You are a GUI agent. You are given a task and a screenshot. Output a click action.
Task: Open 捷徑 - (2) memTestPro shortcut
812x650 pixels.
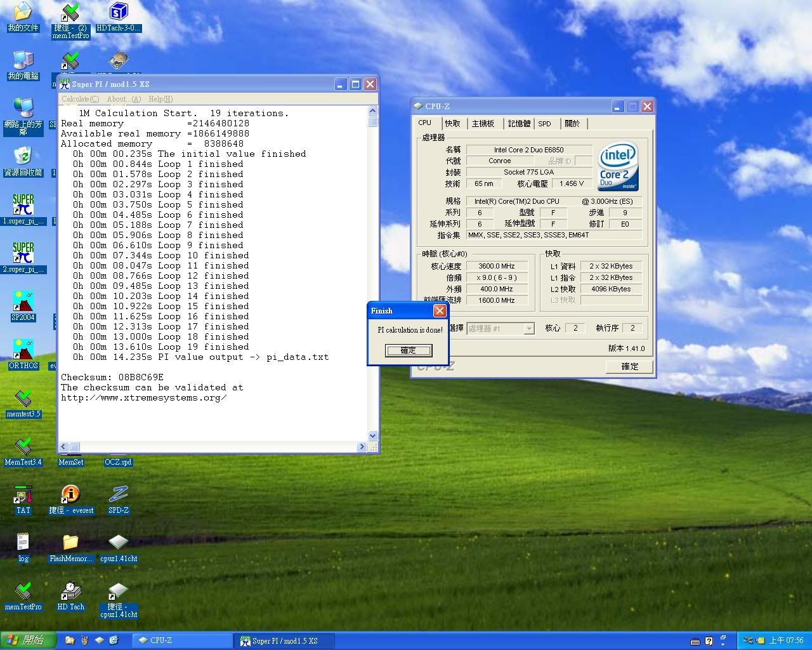click(71, 21)
